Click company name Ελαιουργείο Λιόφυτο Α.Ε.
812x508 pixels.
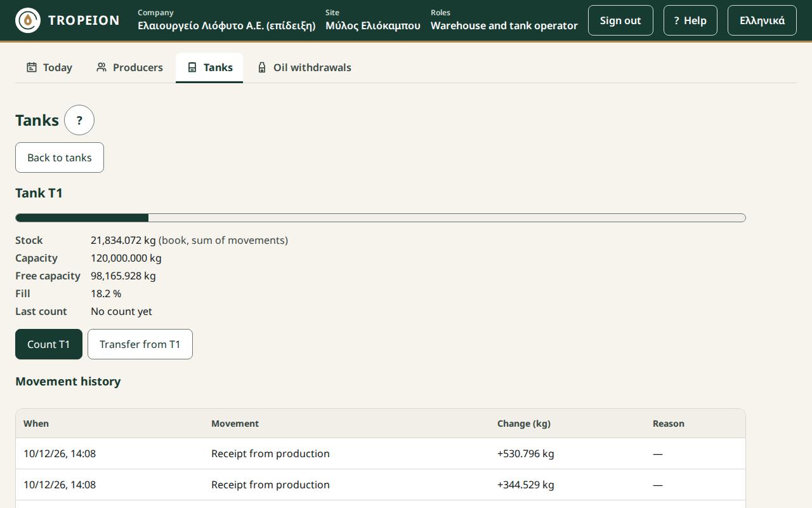[226, 26]
